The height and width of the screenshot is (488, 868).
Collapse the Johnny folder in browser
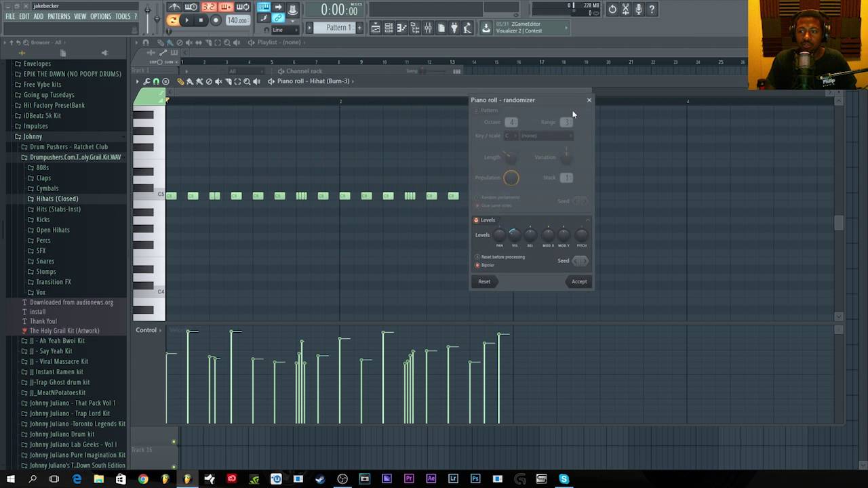pyautogui.click(x=33, y=136)
